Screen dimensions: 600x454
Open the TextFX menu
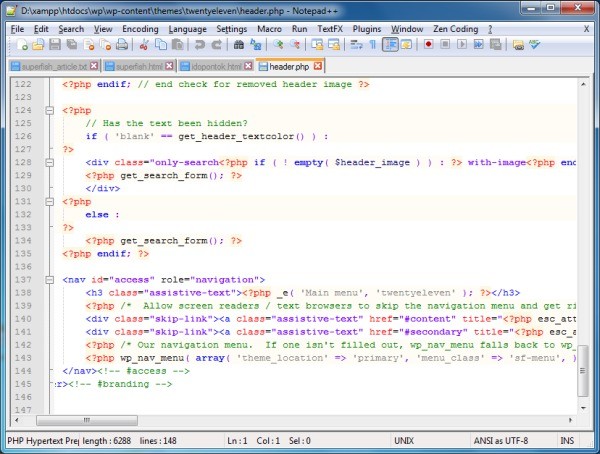coord(330,29)
